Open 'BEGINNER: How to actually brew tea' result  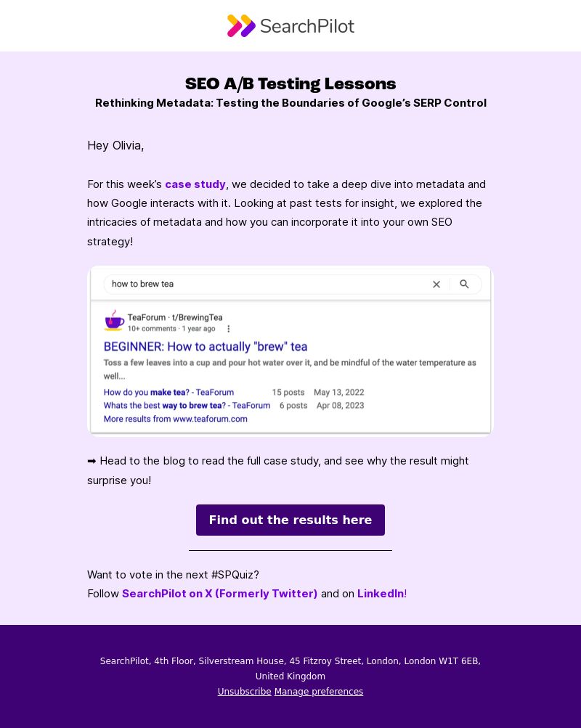click(206, 346)
